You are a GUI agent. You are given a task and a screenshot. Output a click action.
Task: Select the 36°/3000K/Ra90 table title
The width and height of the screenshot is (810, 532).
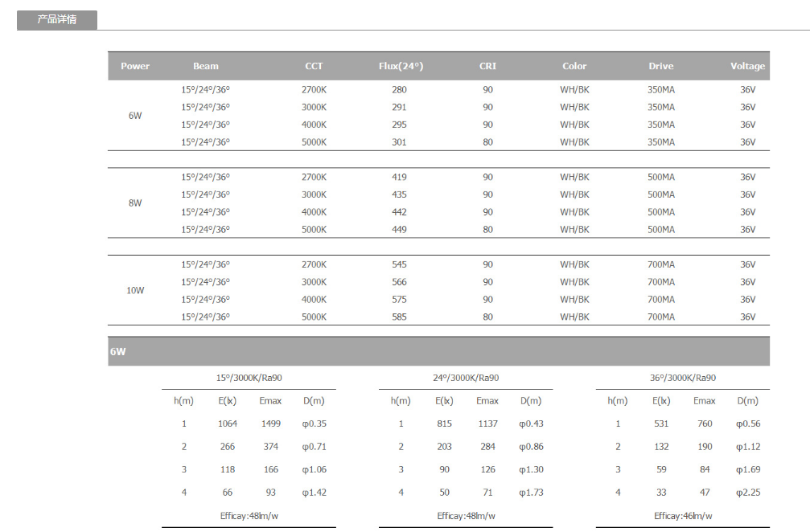683,378
